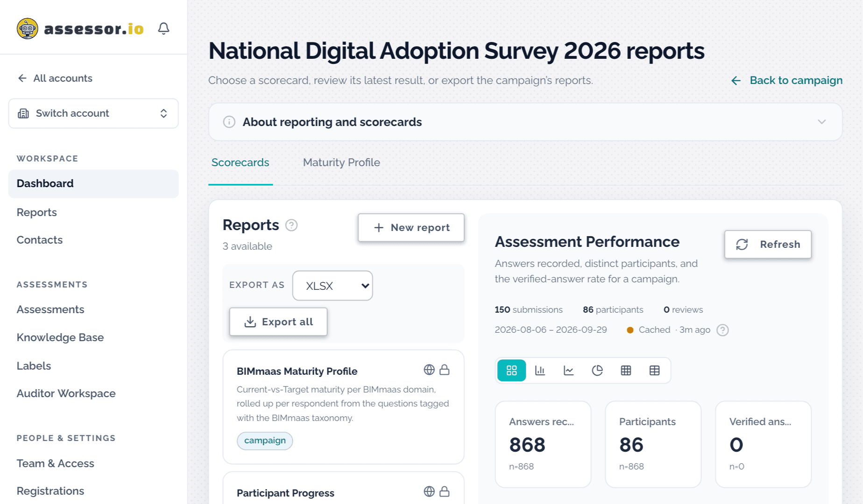The image size is (863, 504).
Task: Open Contacts in the sidebar
Action: (40, 240)
